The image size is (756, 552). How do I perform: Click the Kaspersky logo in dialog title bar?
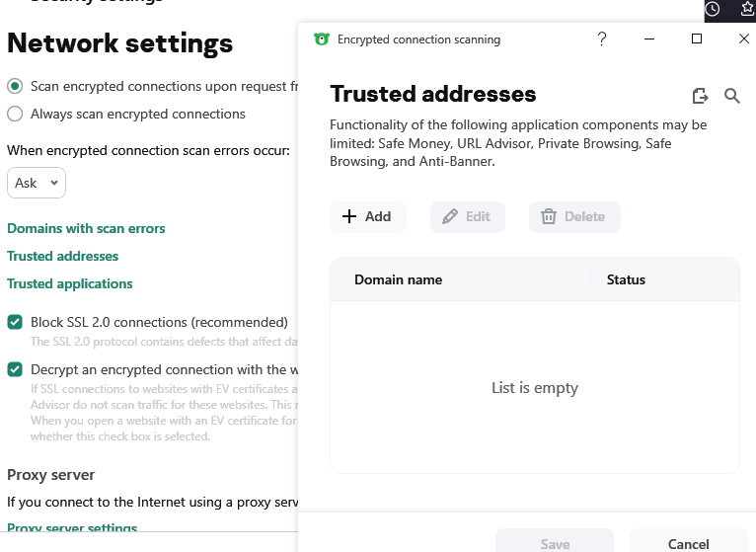pyautogui.click(x=321, y=39)
